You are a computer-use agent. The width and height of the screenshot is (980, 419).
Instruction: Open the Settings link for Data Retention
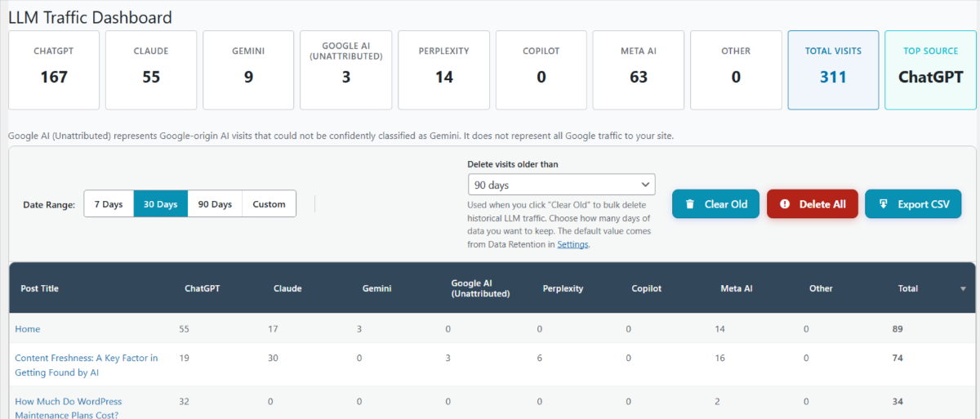(572, 244)
